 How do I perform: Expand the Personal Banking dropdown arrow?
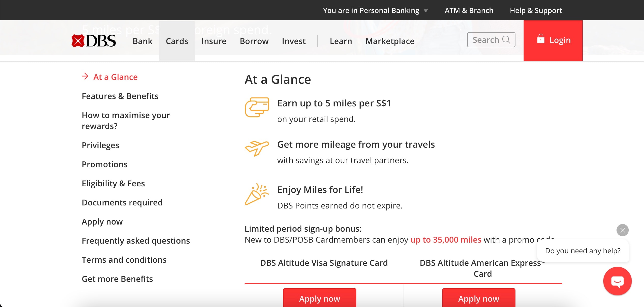coord(426,11)
